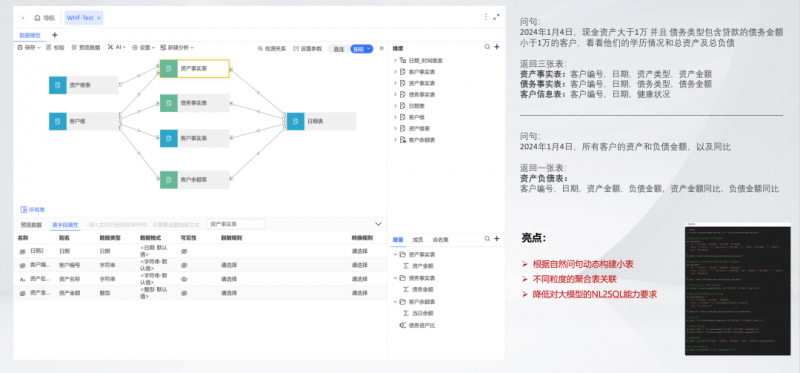Click the 预览数据 preview data toolbar icon
The image size is (800, 373).
pos(74,47)
